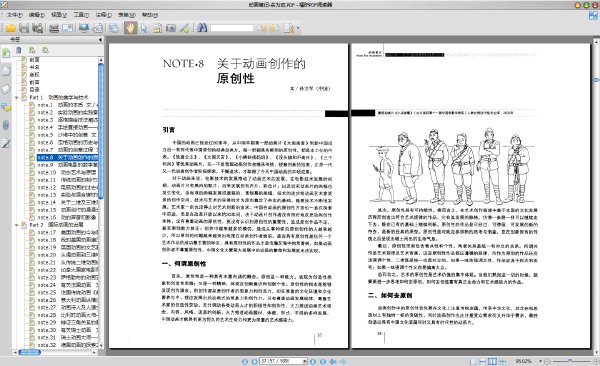Open a PDF with the folder icon
Image resolution: width=600 pixels, height=366 pixels.
coord(11,28)
